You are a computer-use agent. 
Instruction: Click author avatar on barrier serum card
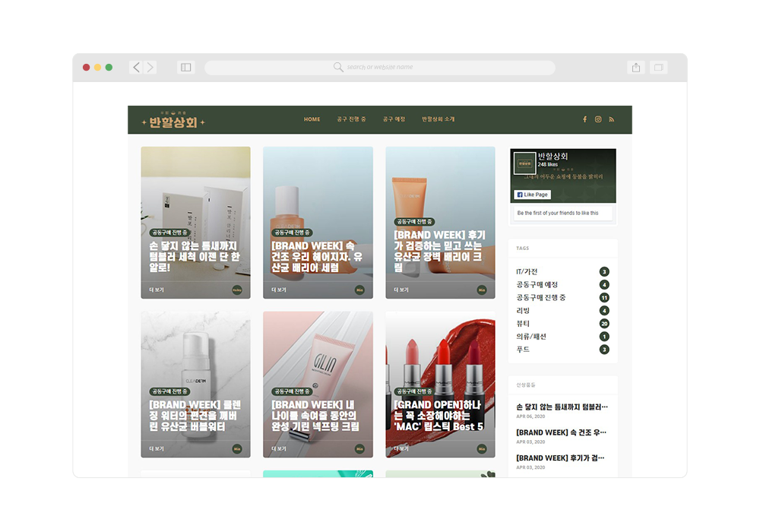pos(359,290)
